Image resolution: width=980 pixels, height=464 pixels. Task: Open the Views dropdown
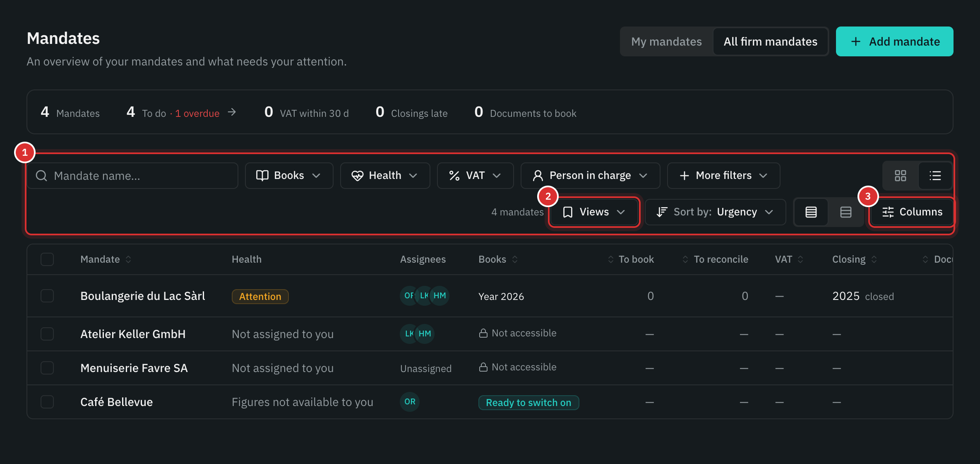point(594,212)
